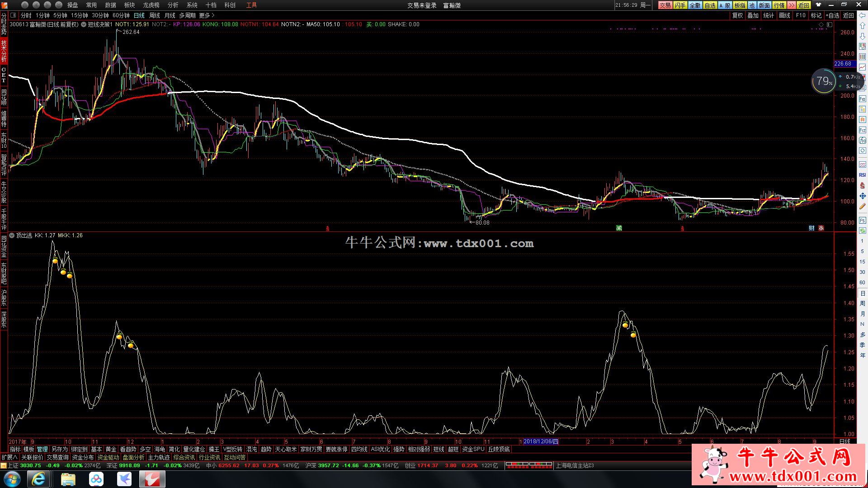868x488 pixels.
Task: Click the diamond icon above price axis
Action: pyautogui.click(x=821, y=24)
